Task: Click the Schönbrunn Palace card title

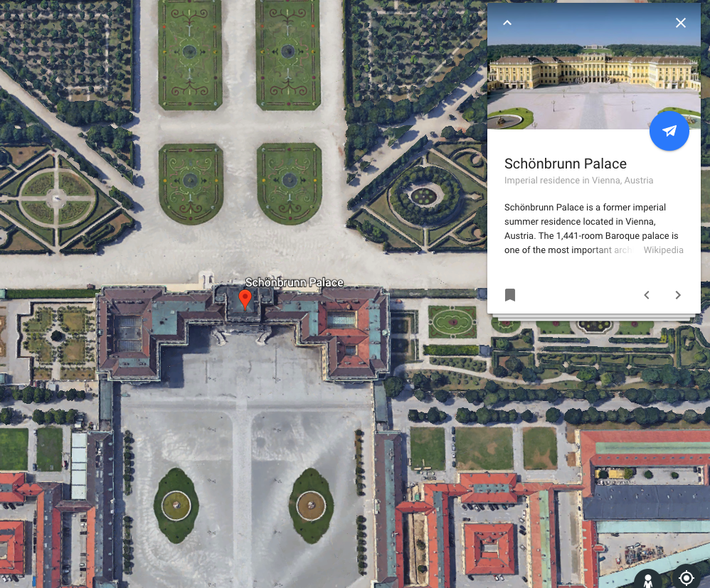Action: pos(566,164)
